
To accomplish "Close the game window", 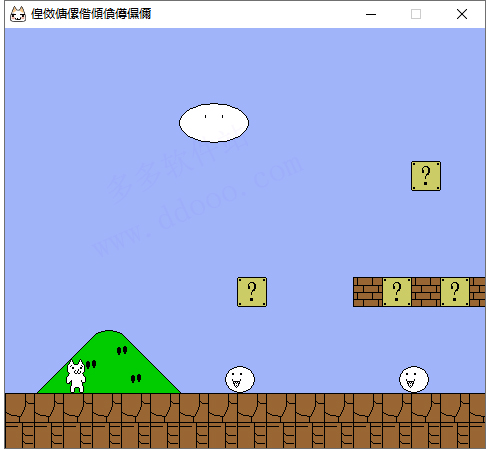I will (x=462, y=14).
